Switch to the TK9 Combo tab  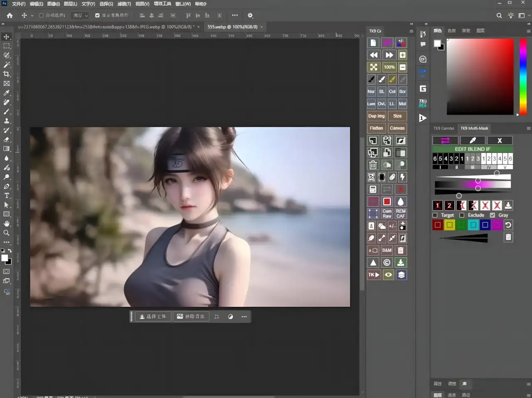pos(444,128)
